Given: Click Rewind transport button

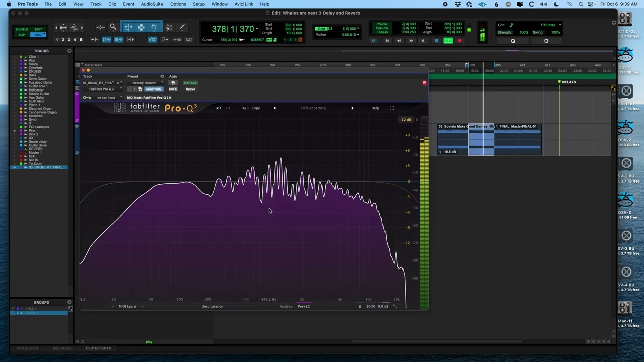Looking at the screenshot, I should (399, 41).
